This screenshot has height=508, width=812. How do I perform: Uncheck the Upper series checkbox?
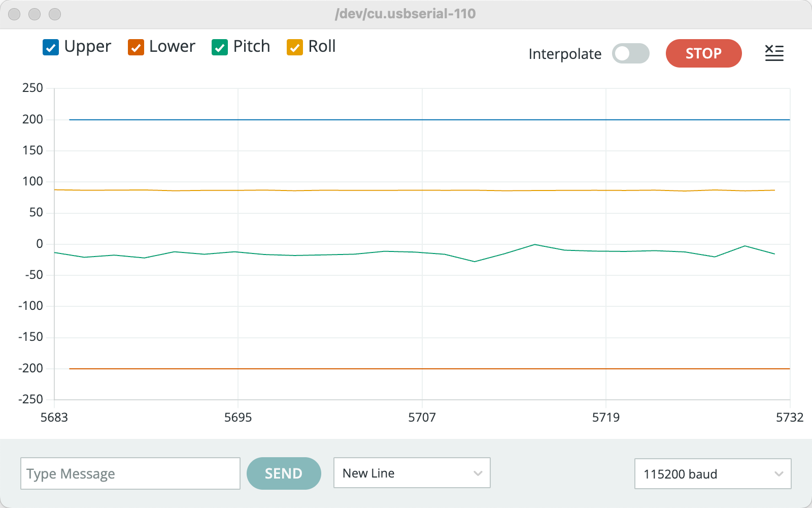point(51,47)
